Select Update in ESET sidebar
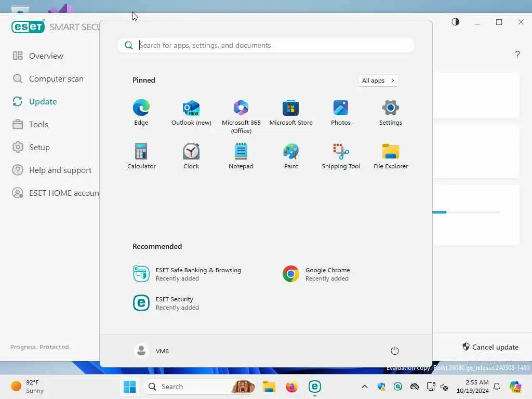The height and width of the screenshot is (399, 532). [x=35, y=101]
